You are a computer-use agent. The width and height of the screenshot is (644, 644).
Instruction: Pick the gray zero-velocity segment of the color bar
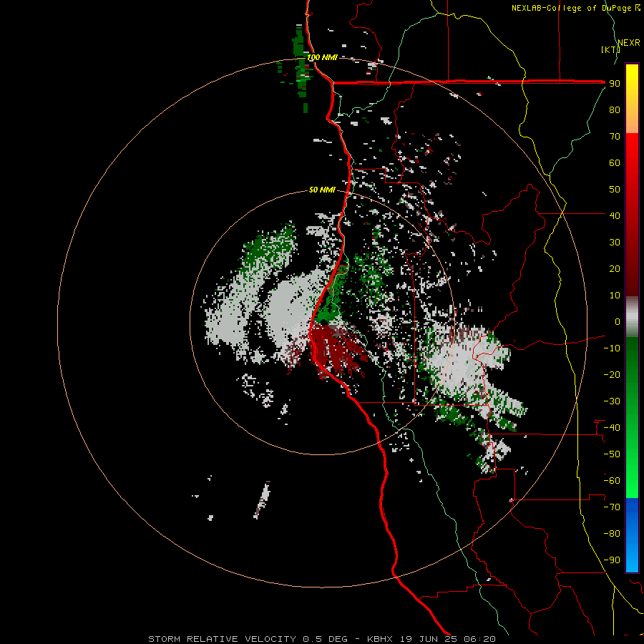point(632,317)
